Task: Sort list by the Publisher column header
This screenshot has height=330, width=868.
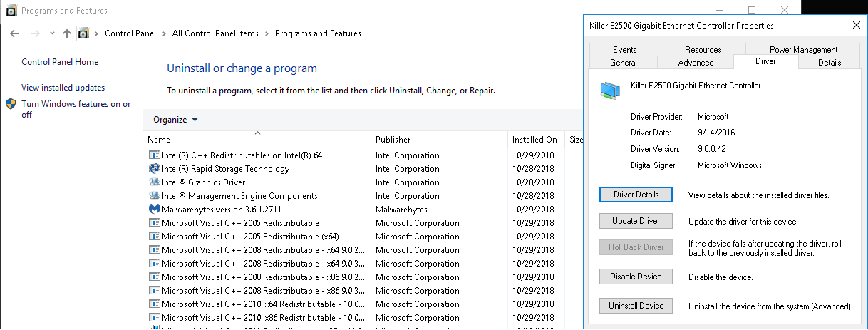Action: click(393, 140)
